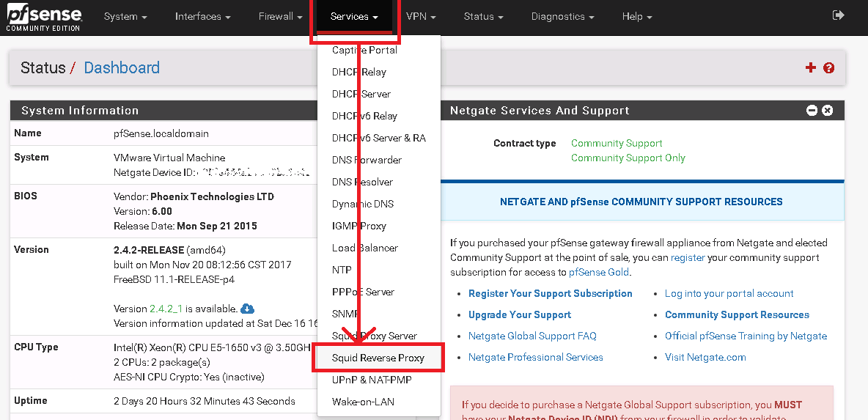Screen dimensions: 868x420
Task: Open Squid Reverse Proxy menu entry
Action: click(378, 358)
